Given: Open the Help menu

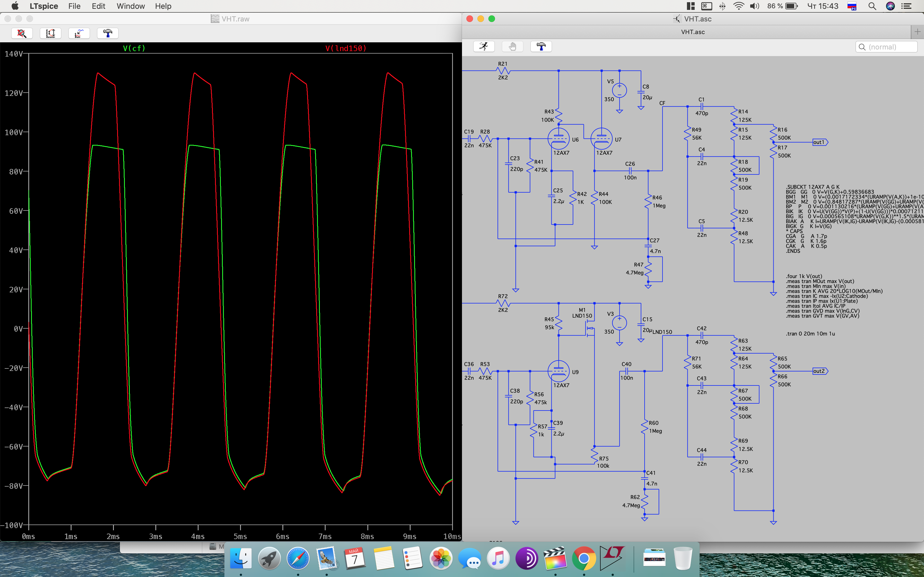Looking at the screenshot, I should tap(163, 6).
